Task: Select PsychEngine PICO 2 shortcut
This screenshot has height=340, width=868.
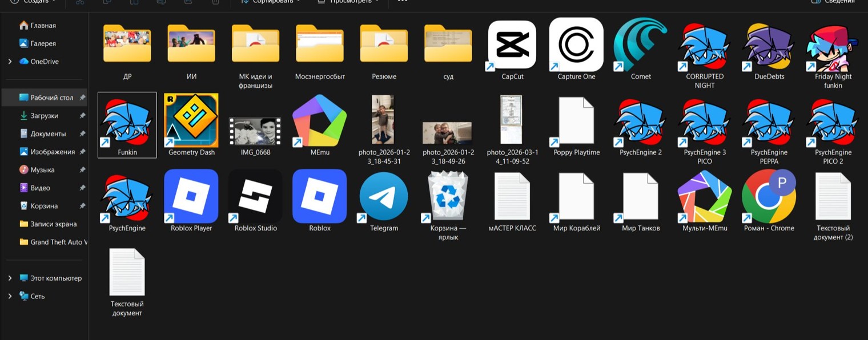Action: (833, 131)
